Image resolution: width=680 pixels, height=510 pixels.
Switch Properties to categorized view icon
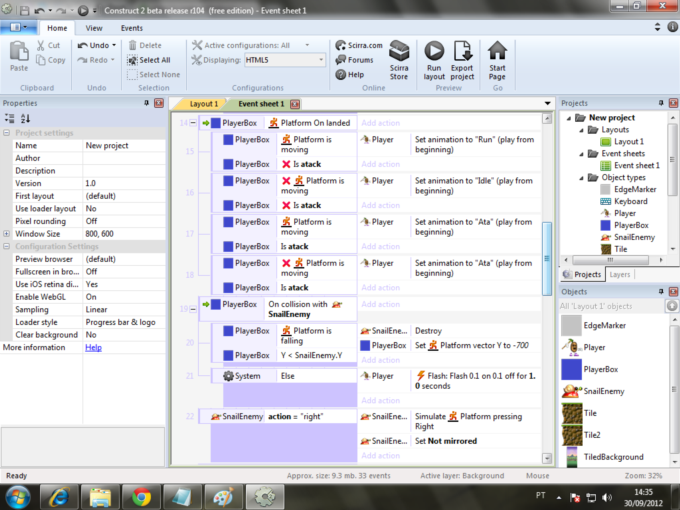click(x=10, y=118)
